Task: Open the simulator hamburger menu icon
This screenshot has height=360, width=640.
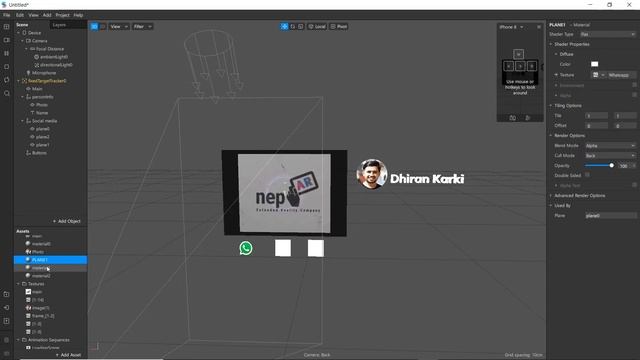Action: pos(539,27)
